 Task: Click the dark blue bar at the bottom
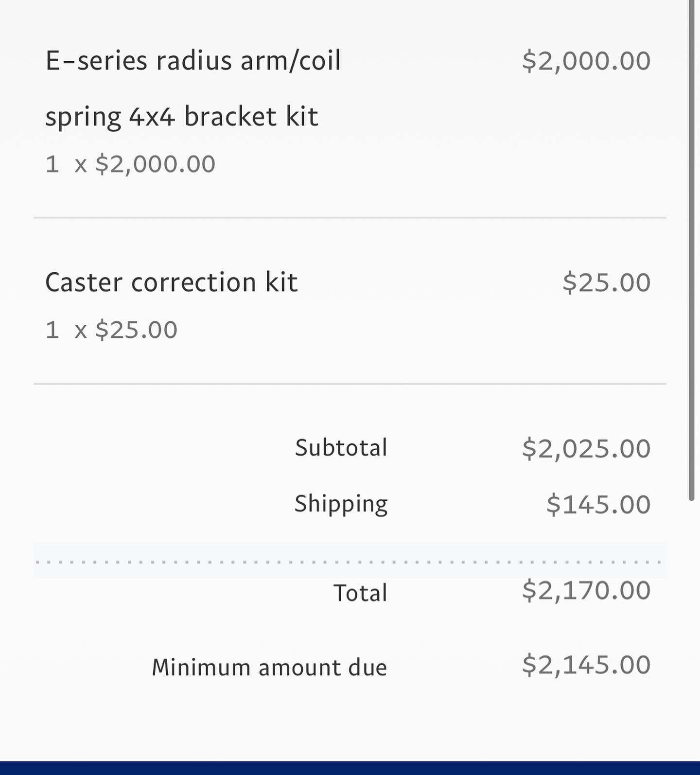click(x=350, y=768)
